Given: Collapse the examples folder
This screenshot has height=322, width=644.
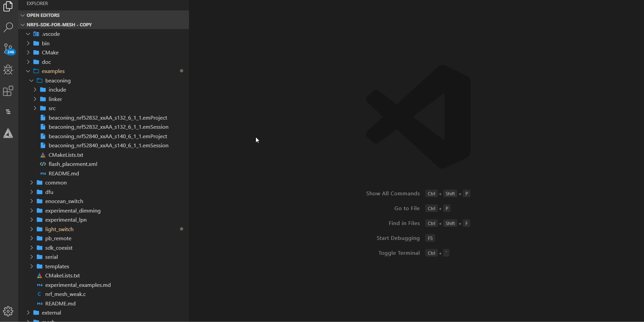Looking at the screenshot, I should pyautogui.click(x=53, y=71).
